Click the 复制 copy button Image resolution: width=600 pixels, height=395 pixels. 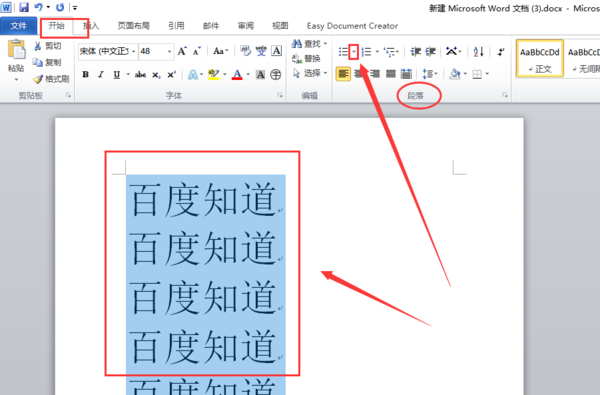point(47,62)
